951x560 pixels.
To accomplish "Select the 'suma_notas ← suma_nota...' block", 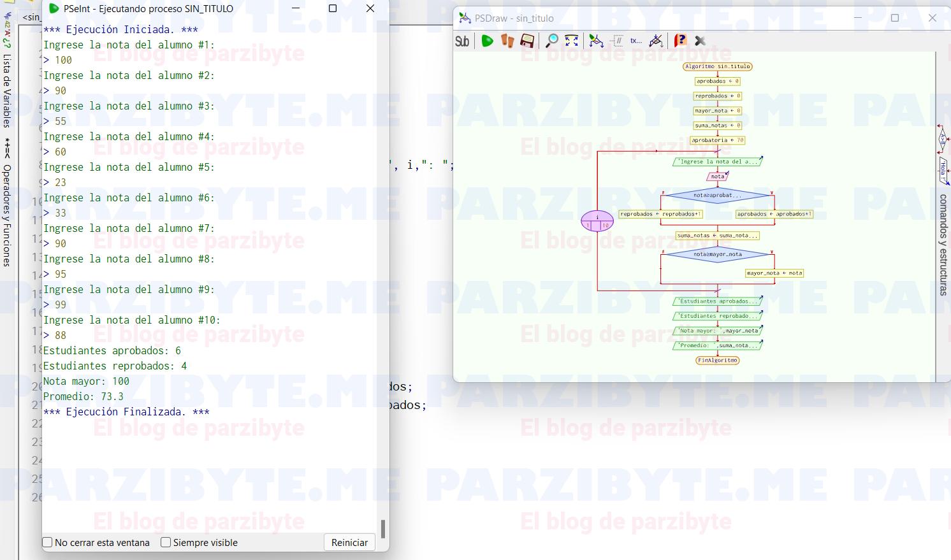I will click(718, 236).
